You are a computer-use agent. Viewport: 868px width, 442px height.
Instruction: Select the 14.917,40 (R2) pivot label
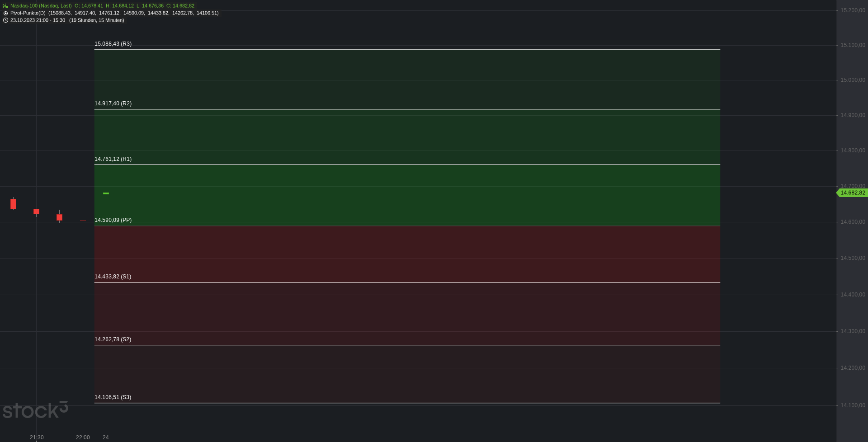(113, 103)
